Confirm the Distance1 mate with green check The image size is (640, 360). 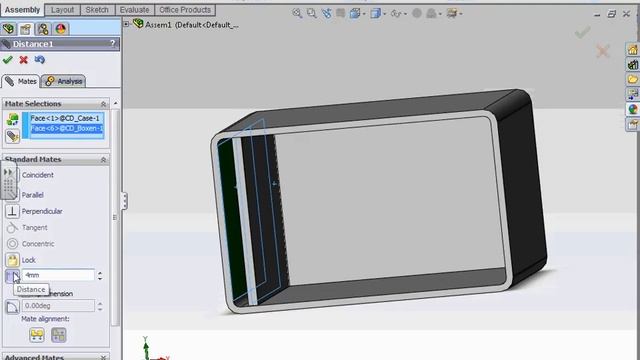[7, 60]
